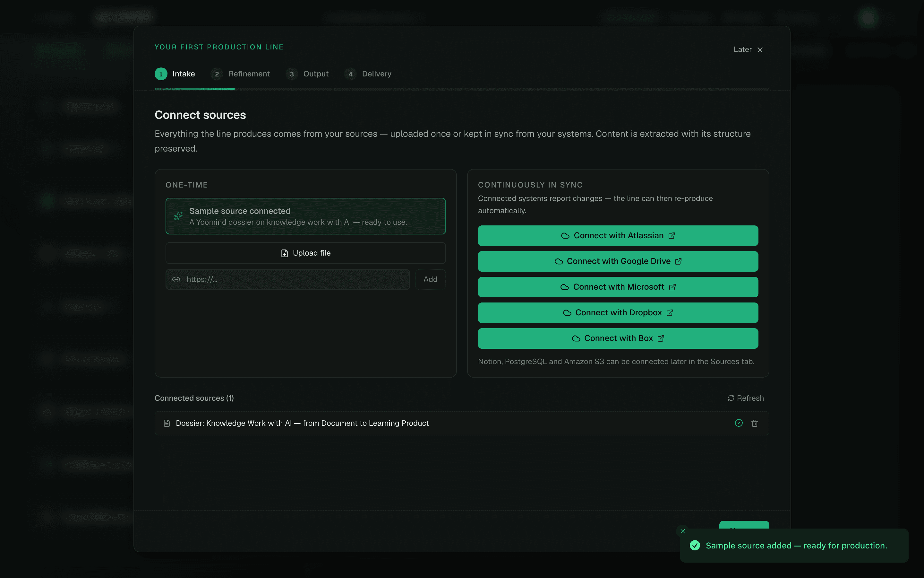Click the check icon in the toast notification

(695, 546)
